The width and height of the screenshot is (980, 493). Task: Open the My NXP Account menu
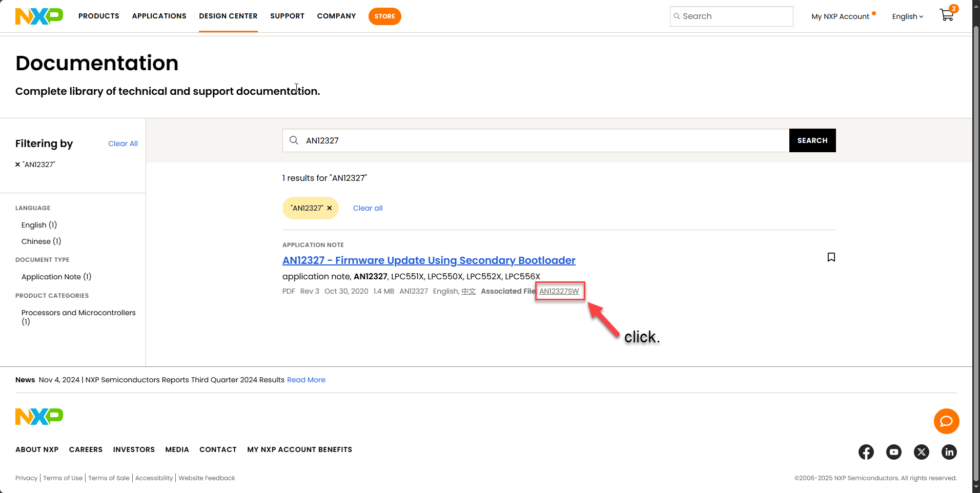(x=840, y=16)
